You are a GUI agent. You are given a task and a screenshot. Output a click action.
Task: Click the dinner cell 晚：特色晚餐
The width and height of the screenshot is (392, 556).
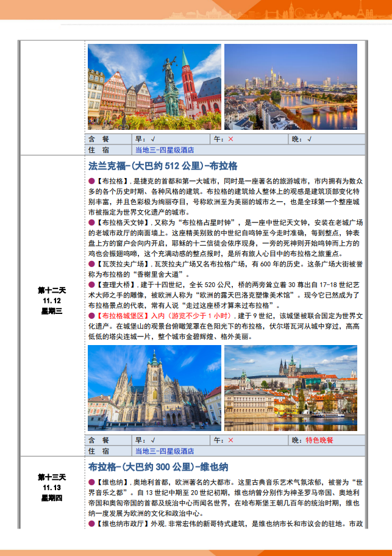tap(327, 440)
